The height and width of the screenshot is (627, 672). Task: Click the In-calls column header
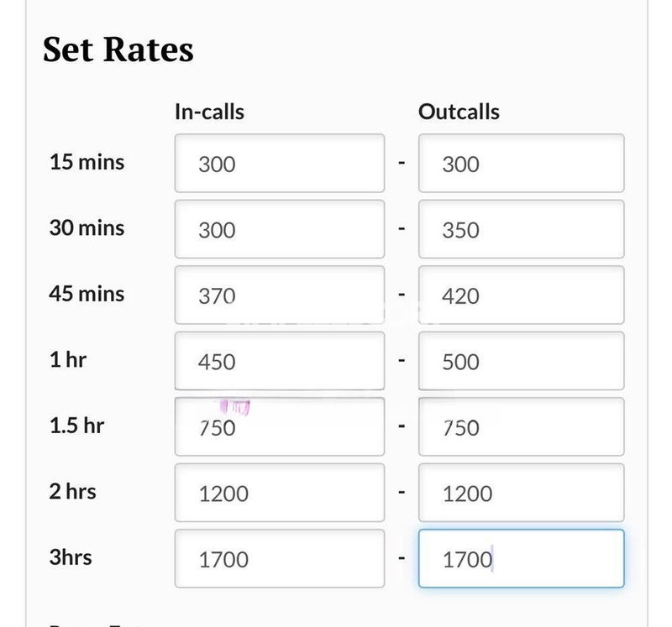click(x=209, y=112)
